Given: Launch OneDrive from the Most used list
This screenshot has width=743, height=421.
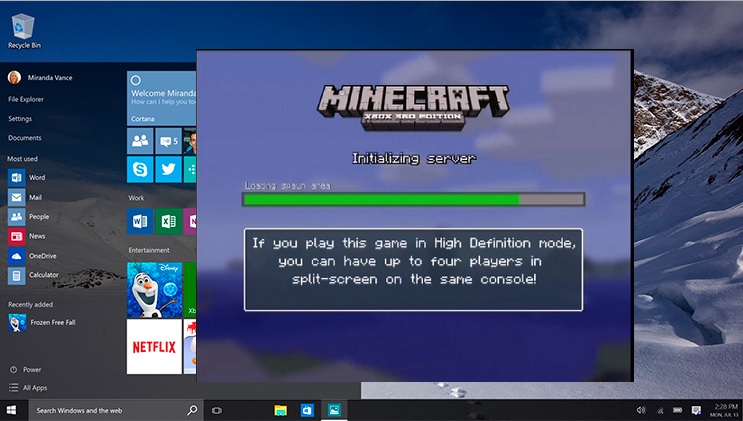Looking at the screenshot, I should [32, 256].
